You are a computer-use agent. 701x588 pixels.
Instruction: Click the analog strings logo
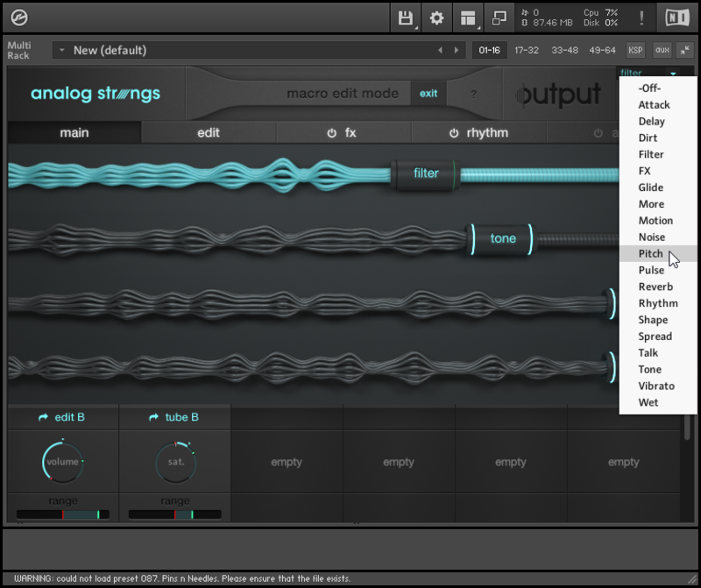coord(96,94)
